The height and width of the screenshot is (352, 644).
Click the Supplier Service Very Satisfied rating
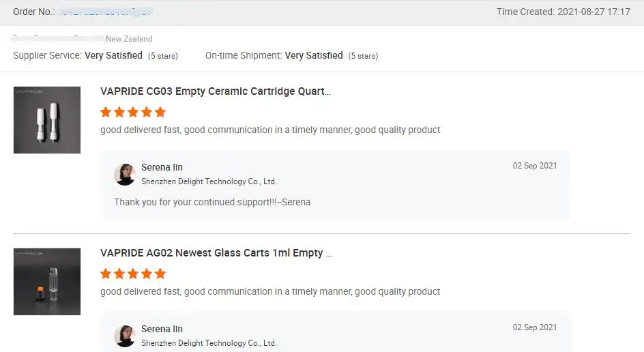[x=113, y=55]
